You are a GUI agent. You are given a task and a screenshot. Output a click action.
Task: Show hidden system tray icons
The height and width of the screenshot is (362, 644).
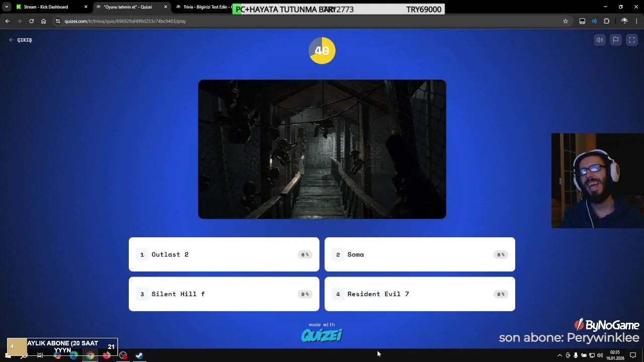point(559,355)
